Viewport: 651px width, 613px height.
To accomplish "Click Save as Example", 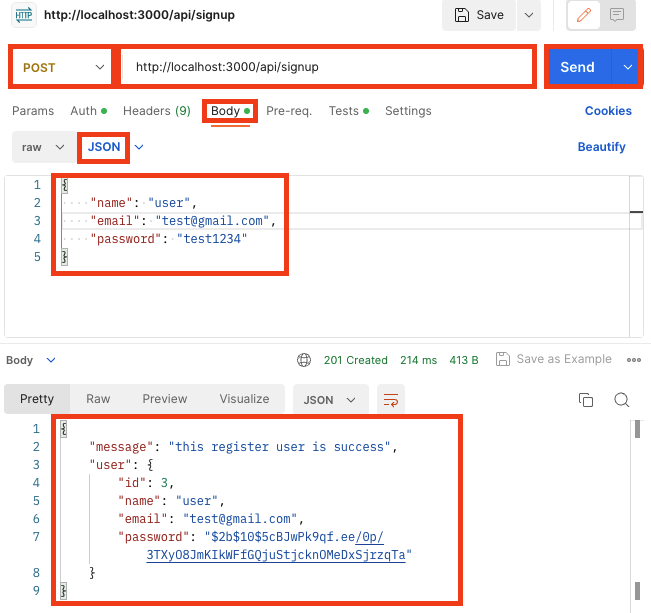I will click(553, 359).
